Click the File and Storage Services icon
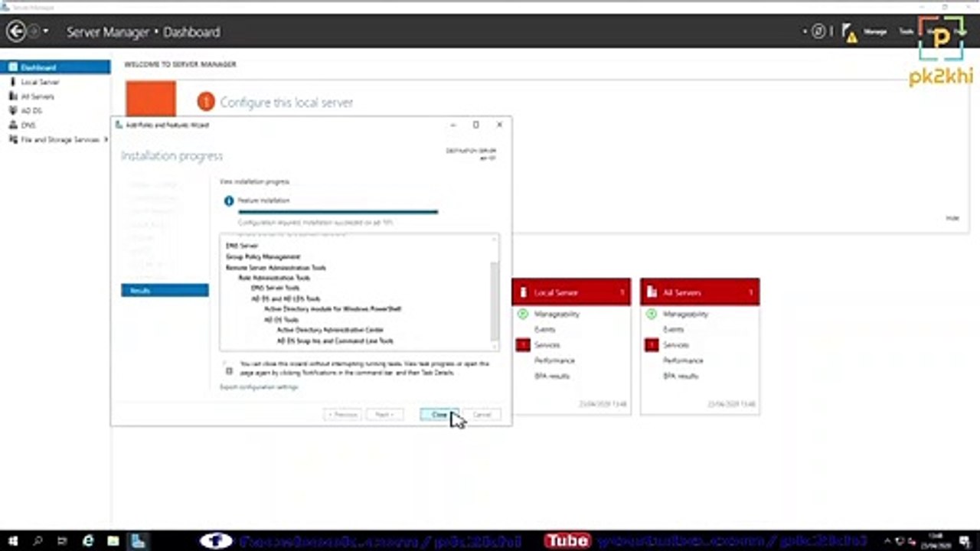The image size is (980, 551). click(13, 139)
